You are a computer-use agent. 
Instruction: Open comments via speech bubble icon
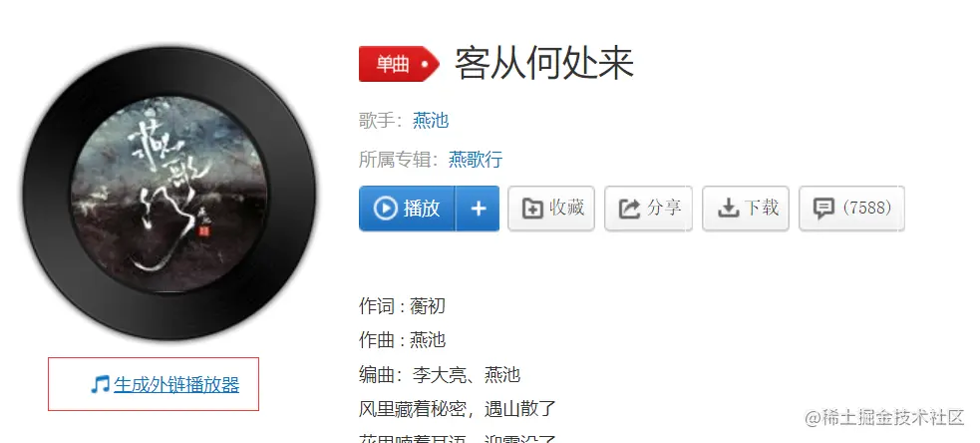point(823,209)
